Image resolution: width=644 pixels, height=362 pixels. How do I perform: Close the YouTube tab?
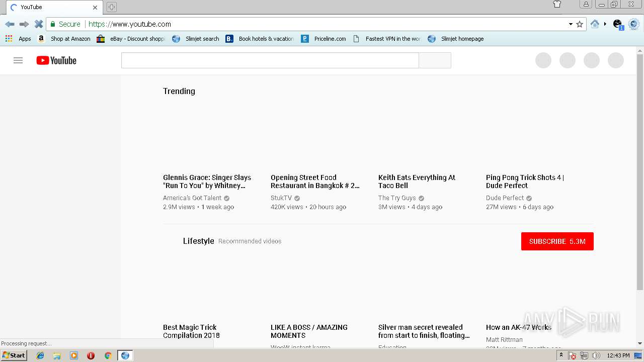95,8
